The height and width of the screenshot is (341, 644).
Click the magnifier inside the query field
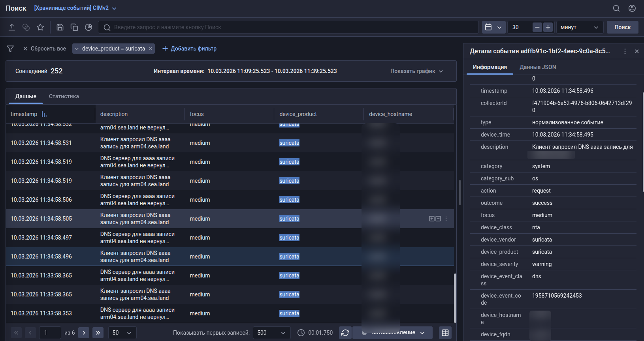click(107, 27)
